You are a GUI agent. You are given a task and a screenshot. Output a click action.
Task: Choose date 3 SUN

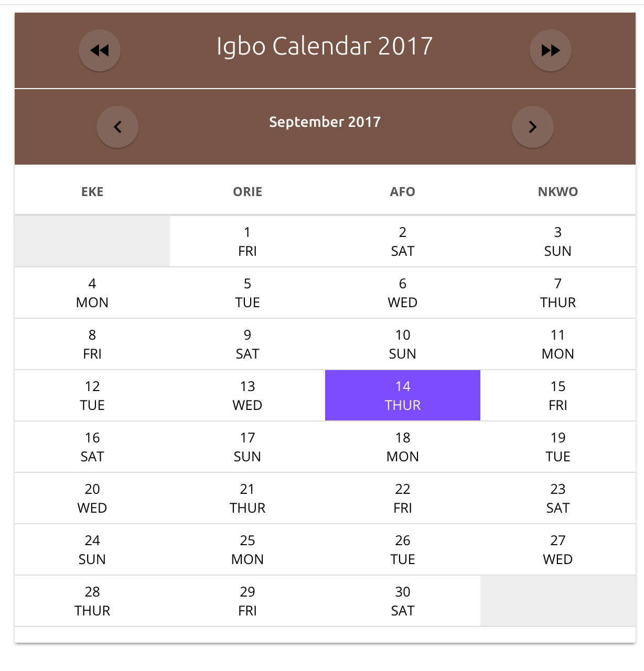(558, 242)
